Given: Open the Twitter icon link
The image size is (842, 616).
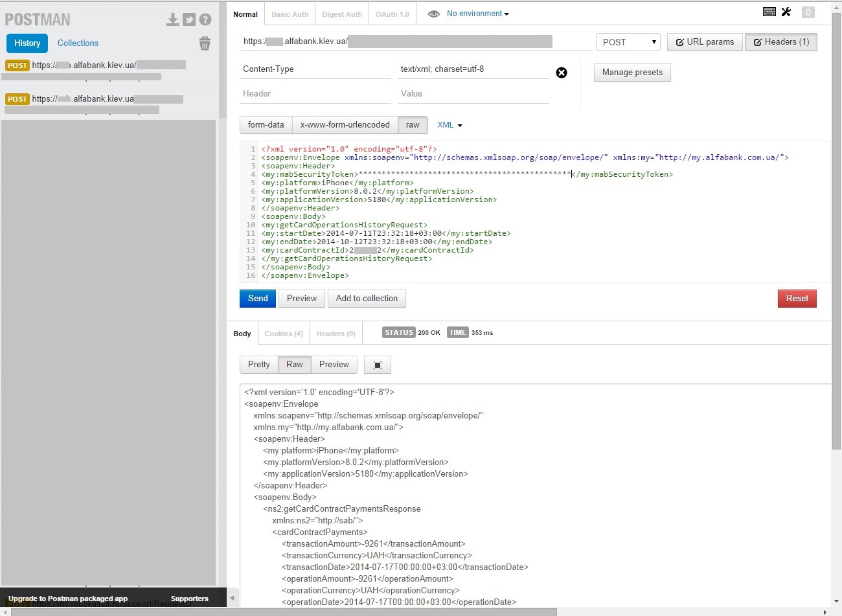Looking at the screenshot, I should (189, 19).
